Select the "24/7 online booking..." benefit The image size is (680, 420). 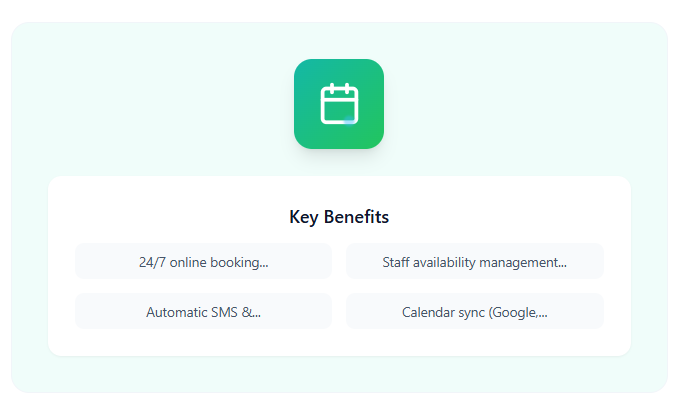[x=203, y=262]
